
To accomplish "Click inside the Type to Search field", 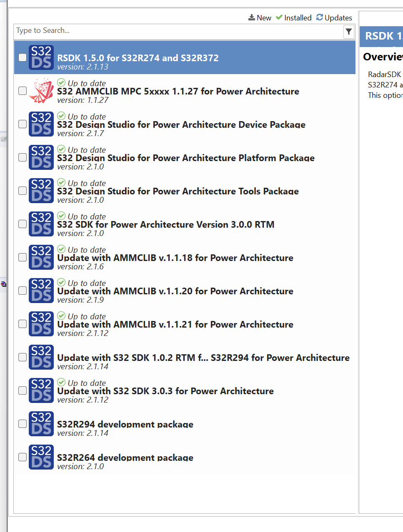I will click(125, 30).
